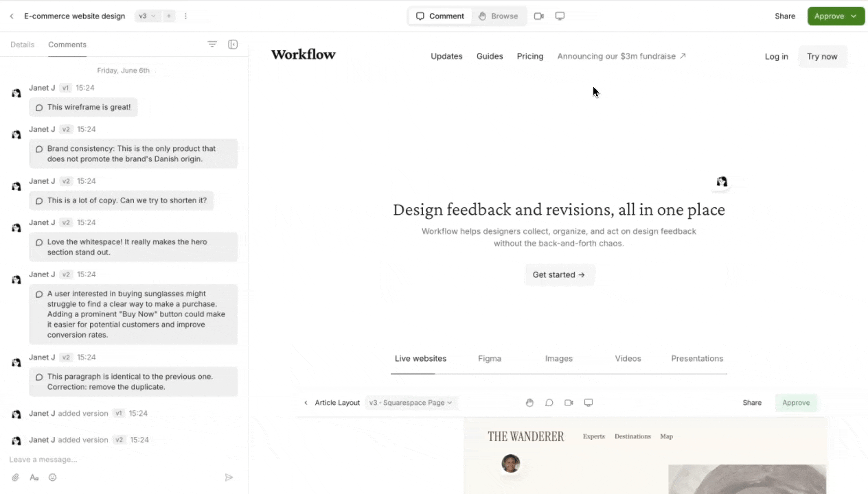
Task: Open the Map link in the Wanderer nav
Action: point(666,436)
